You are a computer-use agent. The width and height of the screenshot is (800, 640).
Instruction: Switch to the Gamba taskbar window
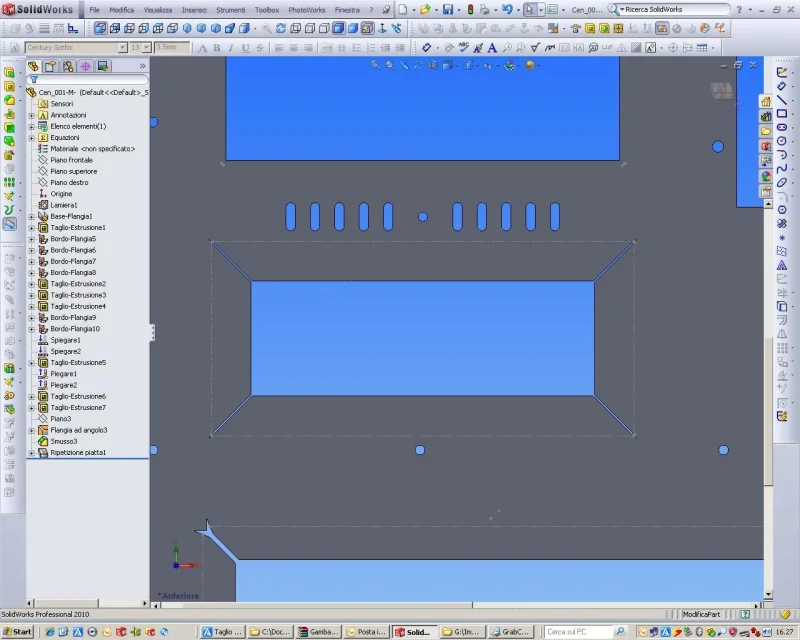tap(316, 632)
